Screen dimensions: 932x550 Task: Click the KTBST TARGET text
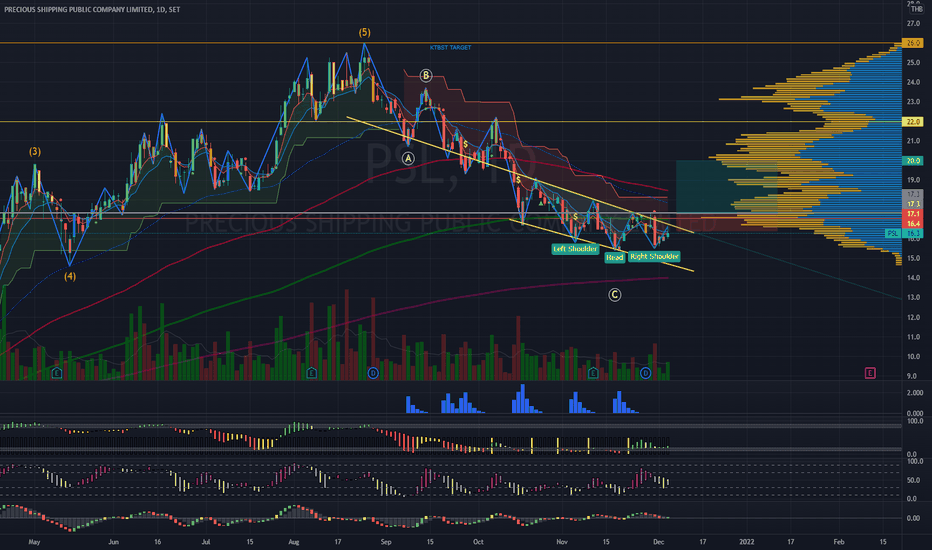pyautogui.click(x=451, y=48)
